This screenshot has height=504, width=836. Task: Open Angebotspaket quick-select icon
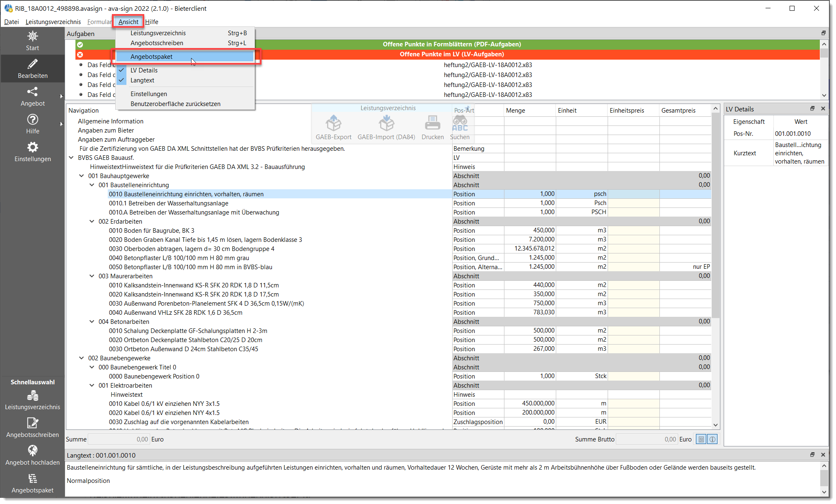click(x=32, y=479)
